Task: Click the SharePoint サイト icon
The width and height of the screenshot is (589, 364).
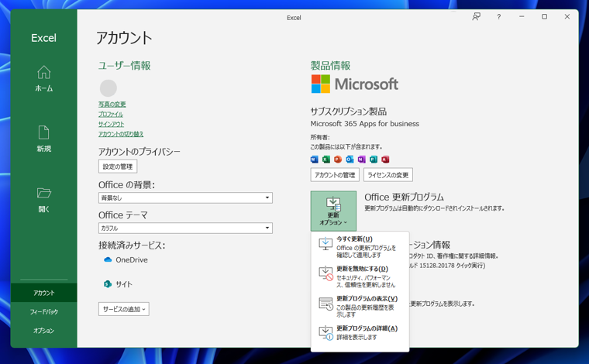Action: pyautogui.click(x=108, y=284)
